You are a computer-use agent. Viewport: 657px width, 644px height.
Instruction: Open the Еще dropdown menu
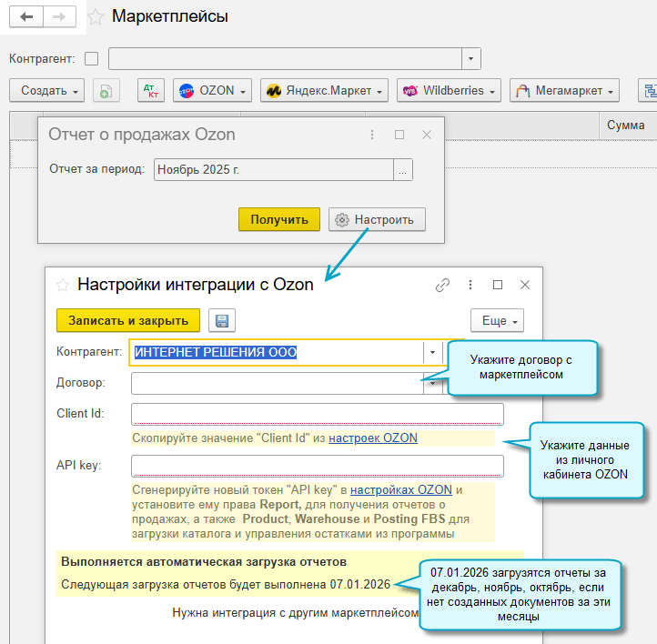point(498,321)
